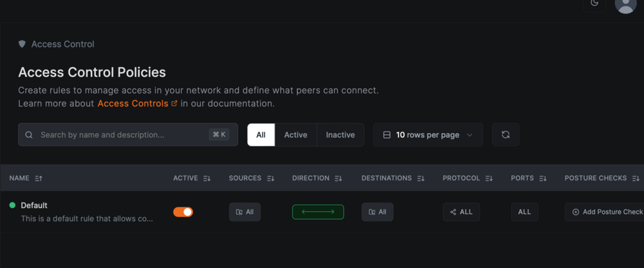The height and width of the screenshot is (268, 644).
Task: Open the user profile avatar
Action: (x=625, y=4)
